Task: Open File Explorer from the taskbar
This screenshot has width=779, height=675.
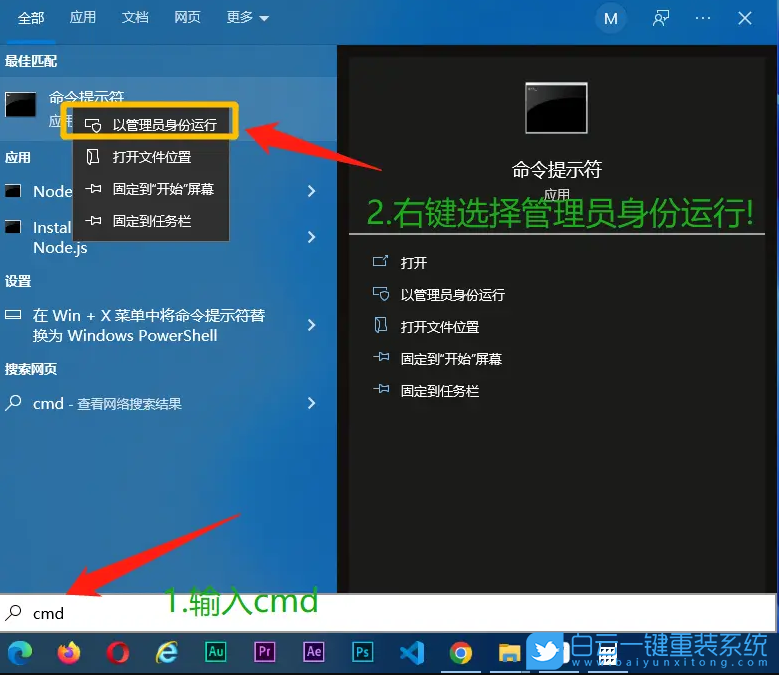Action: point(509,653)
